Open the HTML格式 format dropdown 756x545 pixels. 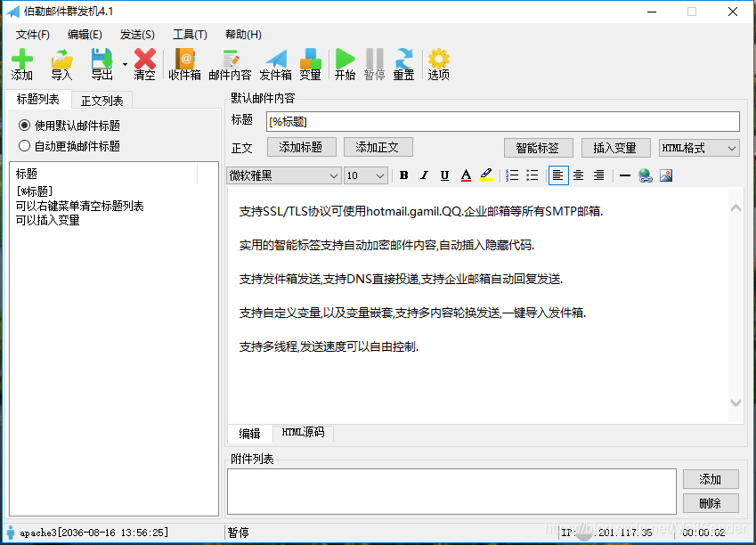pyautogui.click(x=698, y=147)
